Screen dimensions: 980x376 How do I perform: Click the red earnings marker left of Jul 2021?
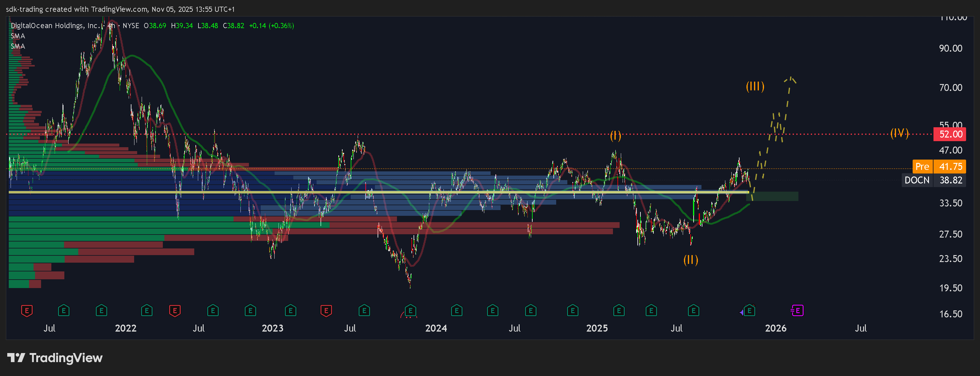[x=27, y=311]
